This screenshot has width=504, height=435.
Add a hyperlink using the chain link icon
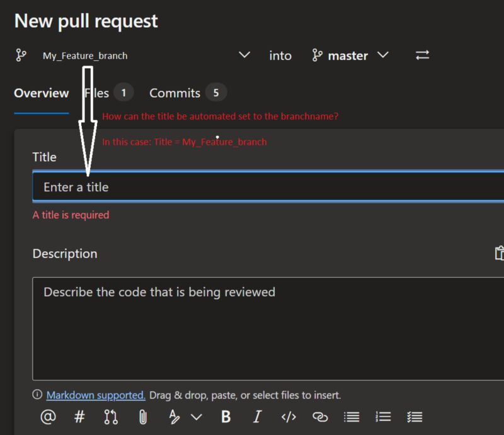[x=321, y=417]
